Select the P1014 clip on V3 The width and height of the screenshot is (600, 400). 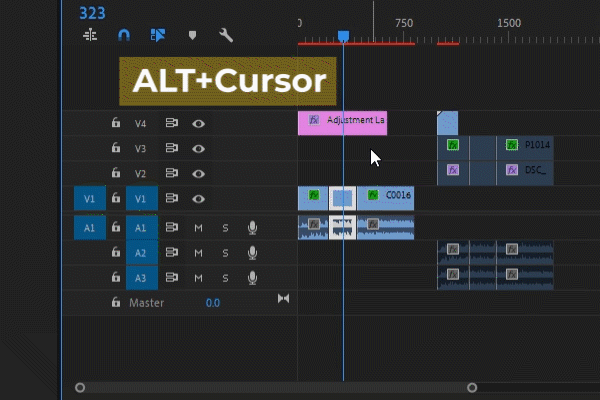[525, 148]
